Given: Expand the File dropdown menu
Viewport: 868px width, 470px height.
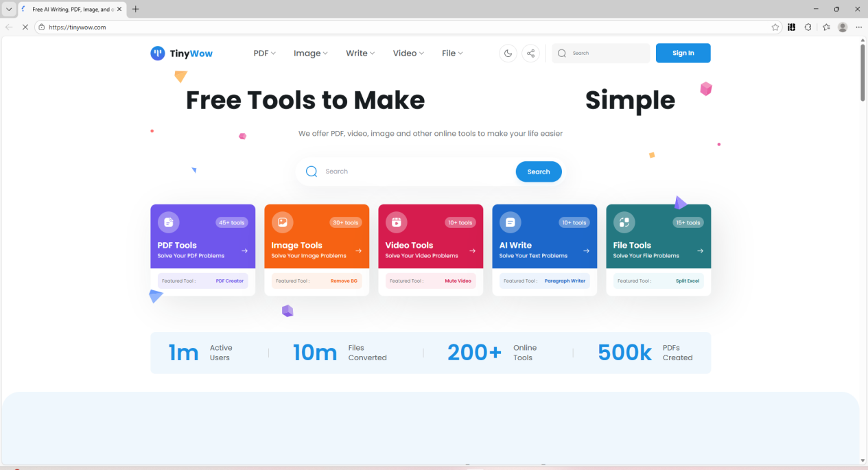Looking at the screenshot, I should click(x=452, y=53).
